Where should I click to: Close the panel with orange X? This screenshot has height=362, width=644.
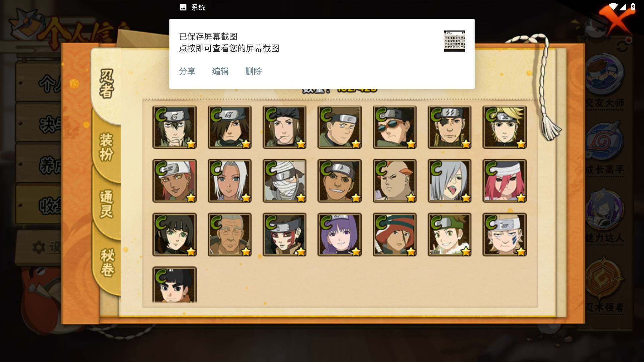(x=616, y=18)
